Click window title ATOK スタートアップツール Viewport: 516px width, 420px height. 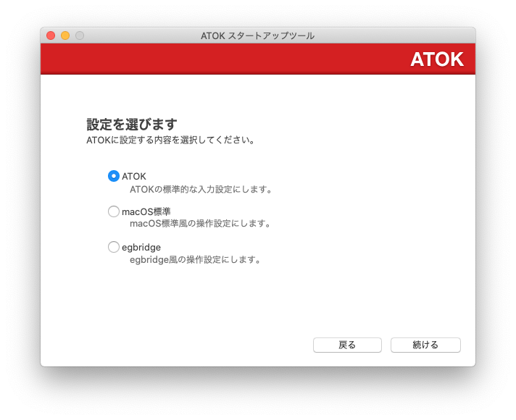(258, 36)
